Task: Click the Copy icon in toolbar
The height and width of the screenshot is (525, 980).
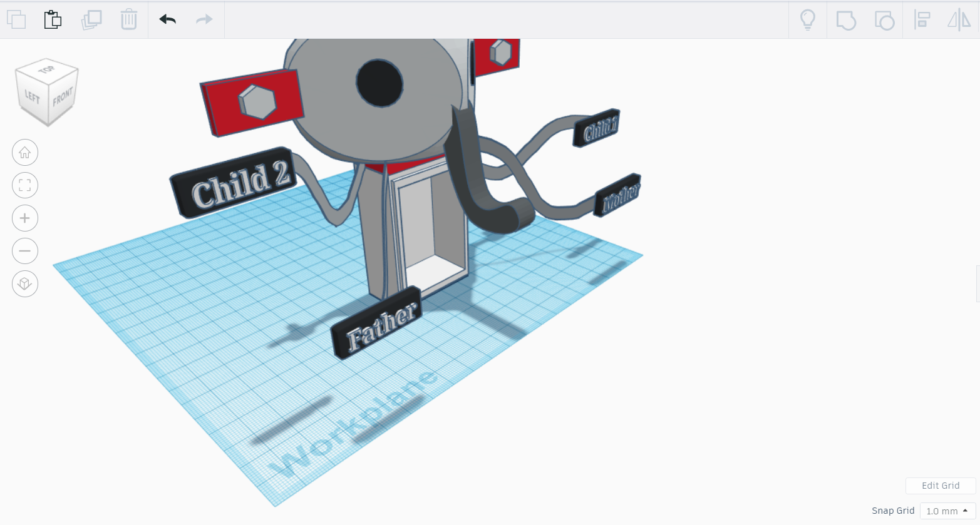Action: click(x=16, y=19)
